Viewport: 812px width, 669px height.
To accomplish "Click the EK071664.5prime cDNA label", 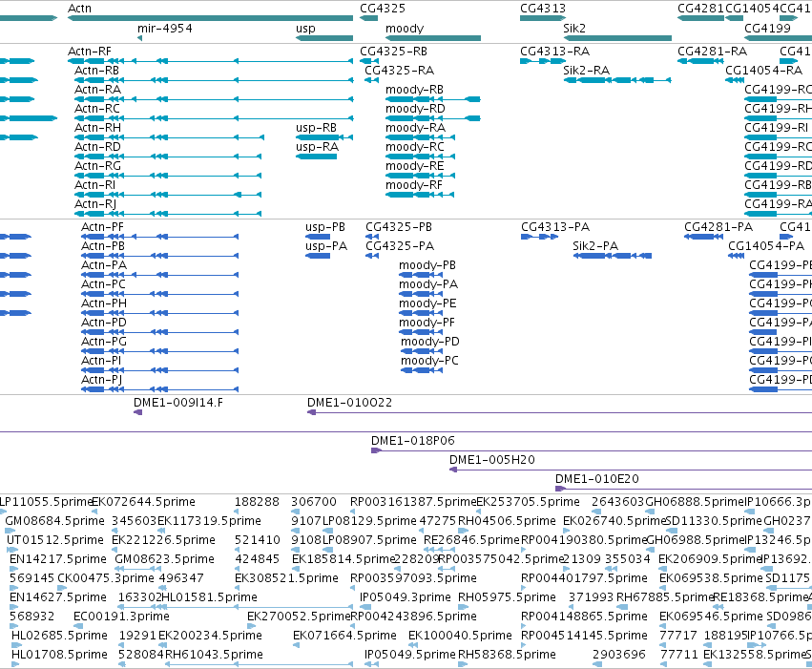I will [x=344, y=636].
